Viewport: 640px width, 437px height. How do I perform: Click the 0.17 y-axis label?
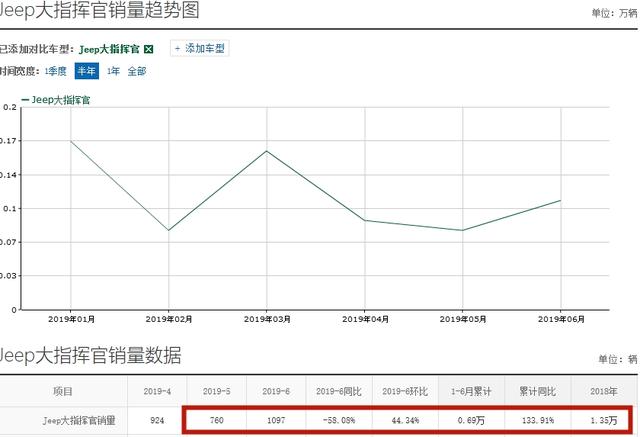[8, 141]
